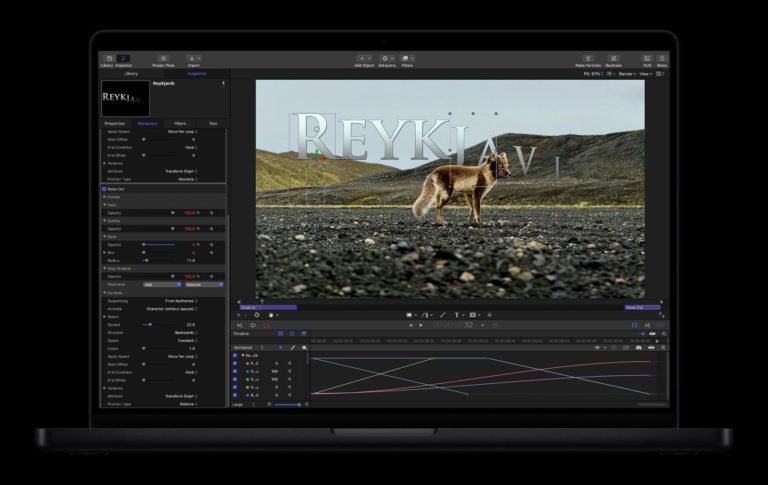
Task: Show the HUD
Action: (x=647, y=60)
